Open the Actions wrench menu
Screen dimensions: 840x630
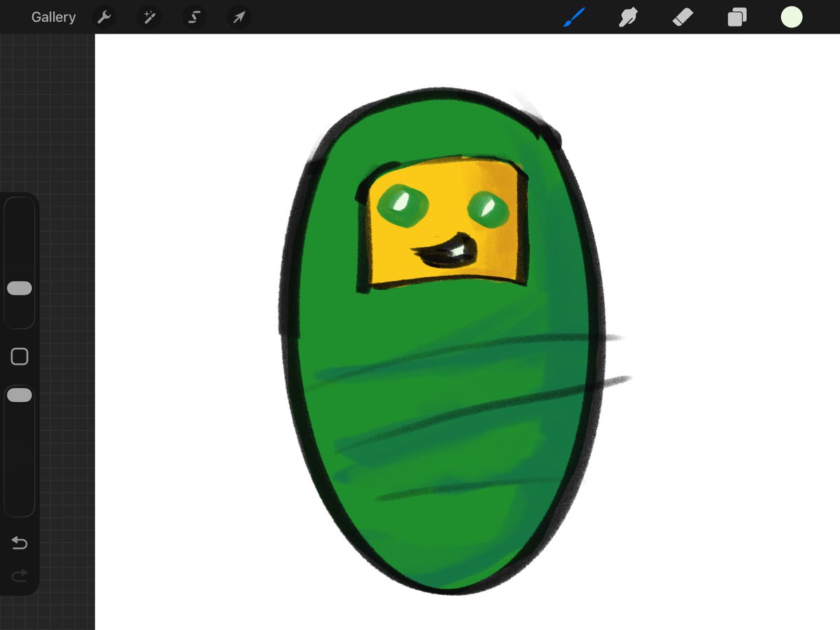(104, 17)
